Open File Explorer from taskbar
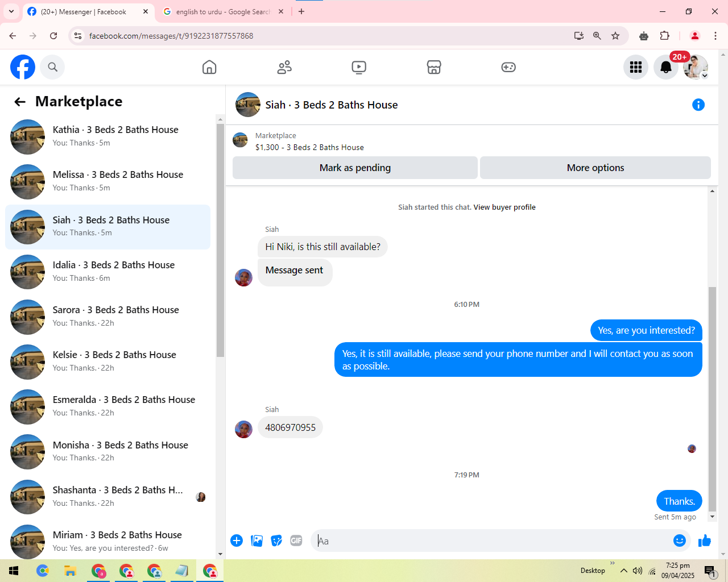 point(70,571)
